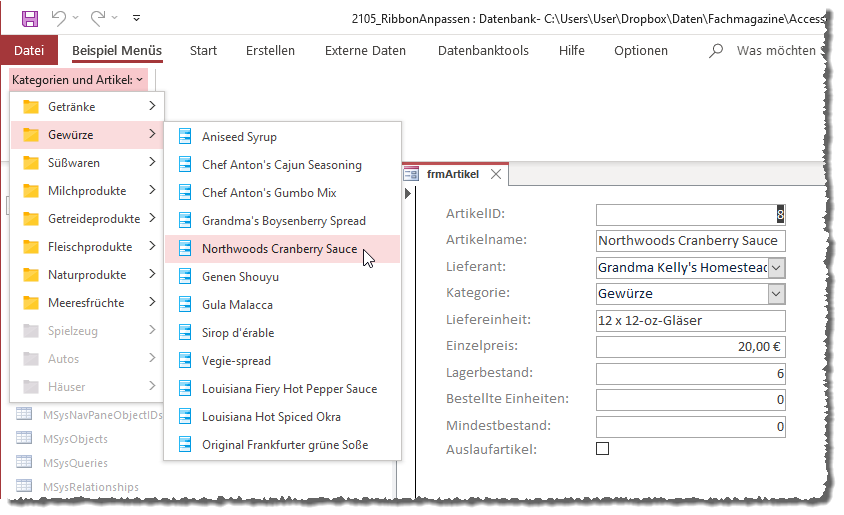Open the Externe Daten ribbon tab
844x515 pixels.
[365, 51]
